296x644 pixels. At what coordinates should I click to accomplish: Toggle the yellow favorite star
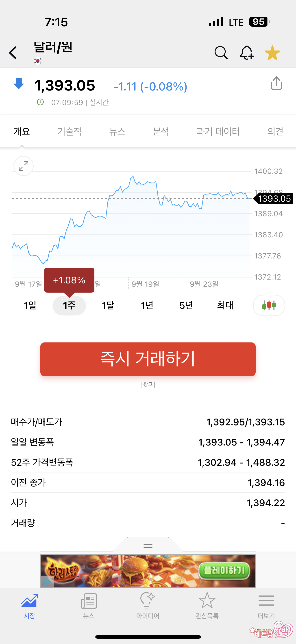point(272,53)
